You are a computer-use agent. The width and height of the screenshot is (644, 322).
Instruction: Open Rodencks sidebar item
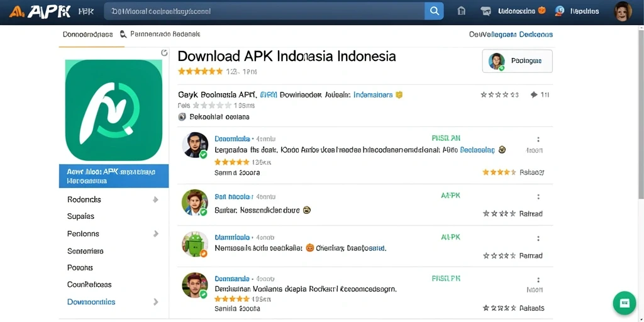coord(84,199)
